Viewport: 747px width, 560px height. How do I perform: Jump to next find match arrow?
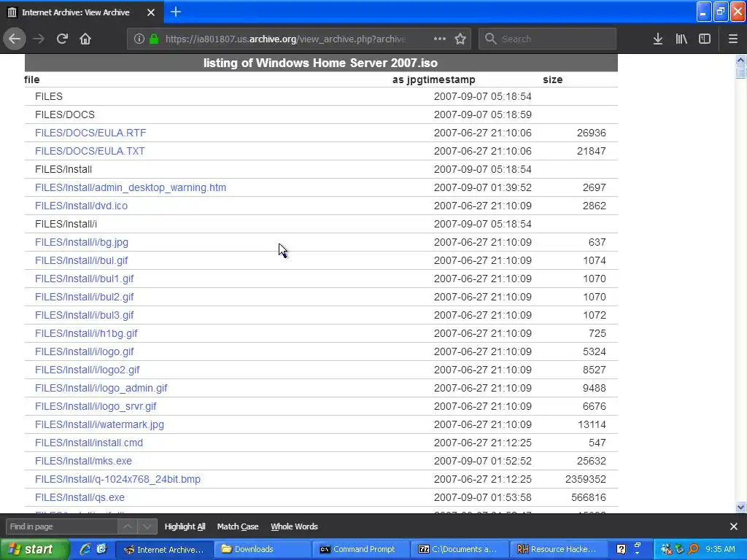click(147, 526)
